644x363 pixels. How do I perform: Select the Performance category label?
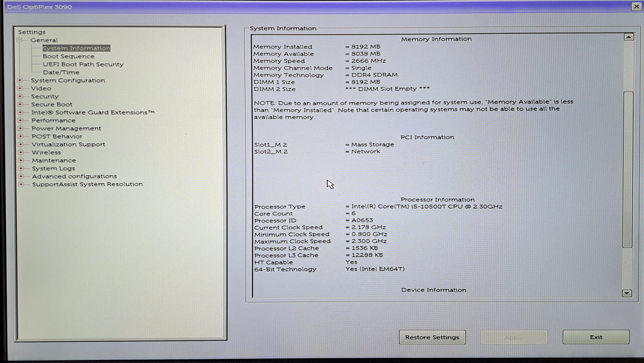coord(53,120)
